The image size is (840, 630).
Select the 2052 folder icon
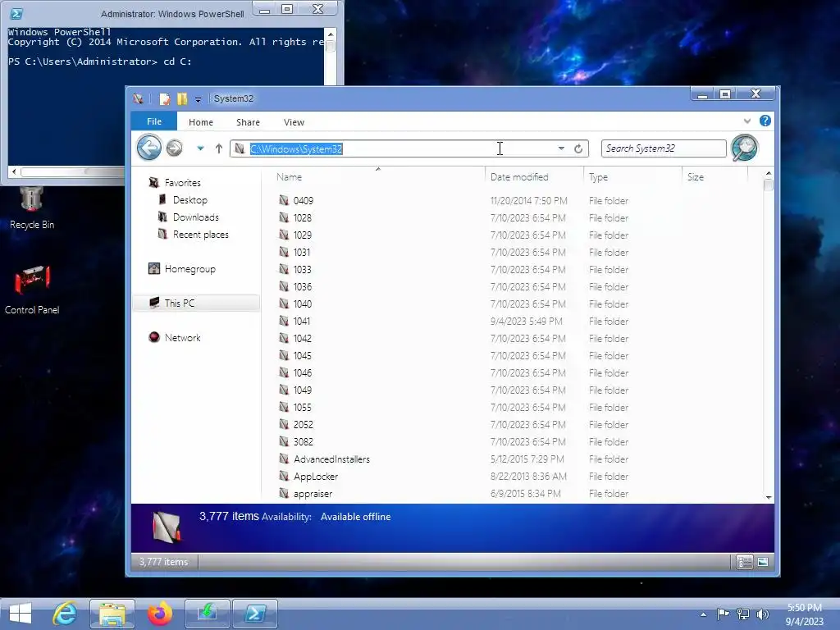[284, 424]
